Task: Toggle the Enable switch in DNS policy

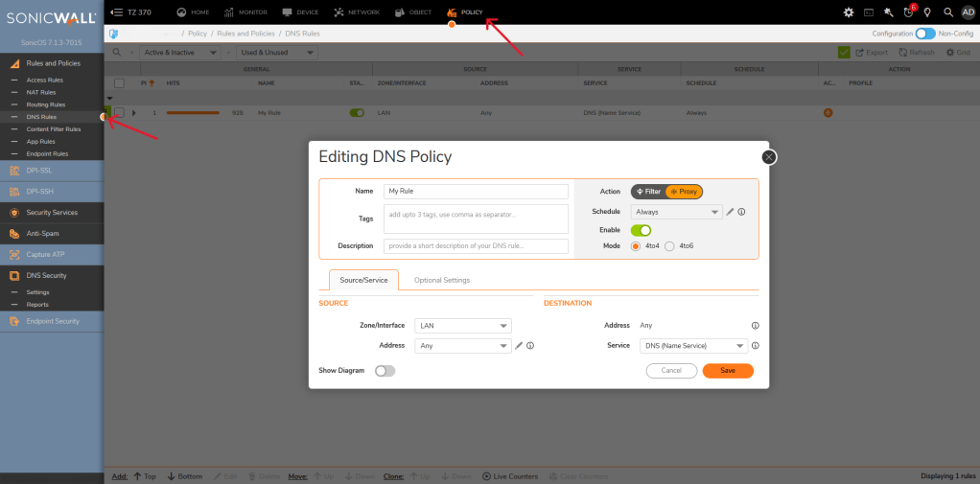Action: coord(641,230)
